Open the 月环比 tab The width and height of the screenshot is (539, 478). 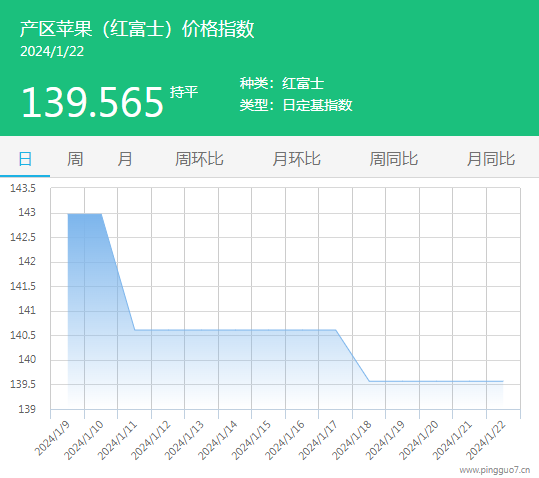pos(296,159)
